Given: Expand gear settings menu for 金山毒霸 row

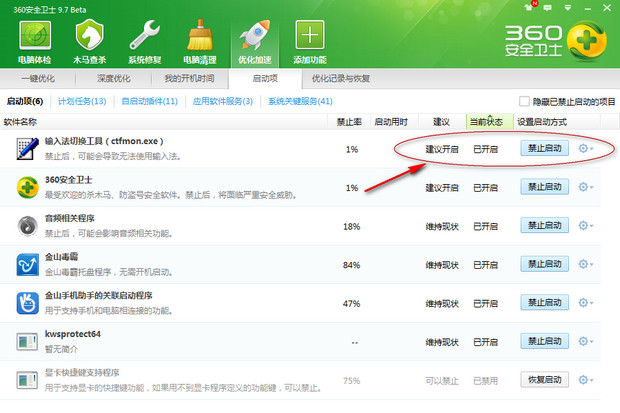Looking at the screenshot, I should (586, 265).
